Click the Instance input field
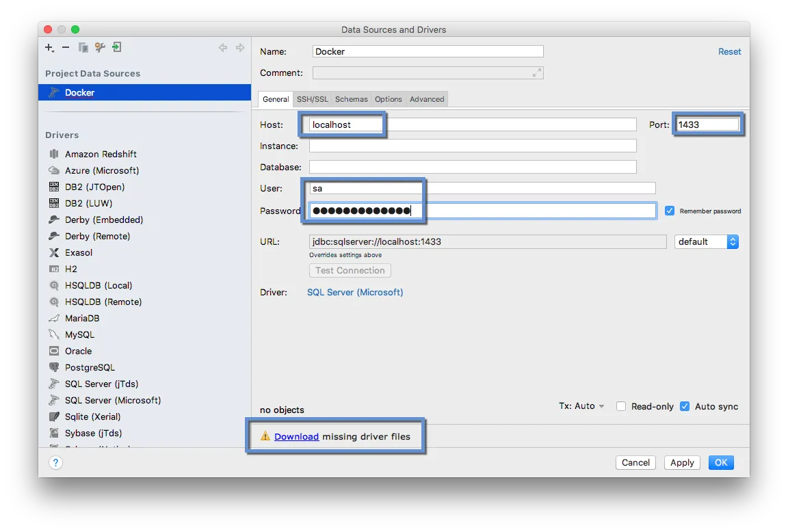788x532 pixels. [x=473, y=146]
